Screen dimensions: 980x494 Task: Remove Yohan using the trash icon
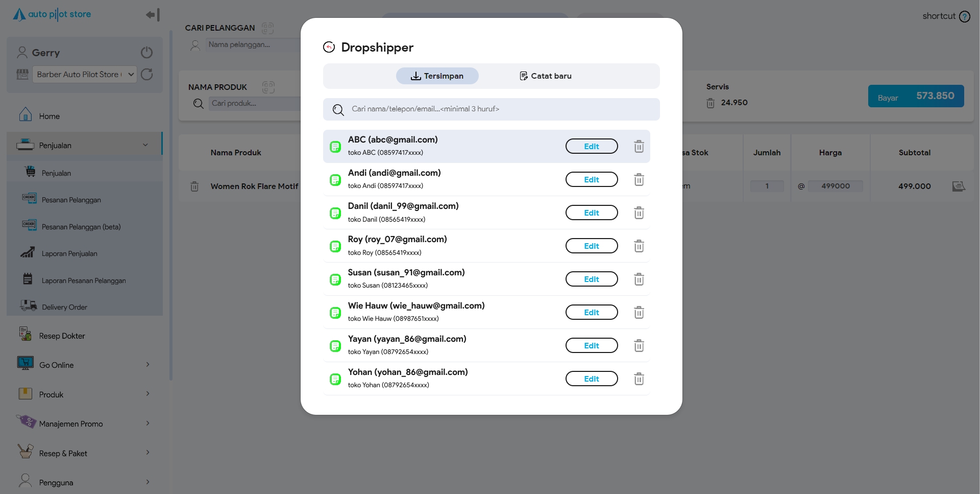point(639,379)
